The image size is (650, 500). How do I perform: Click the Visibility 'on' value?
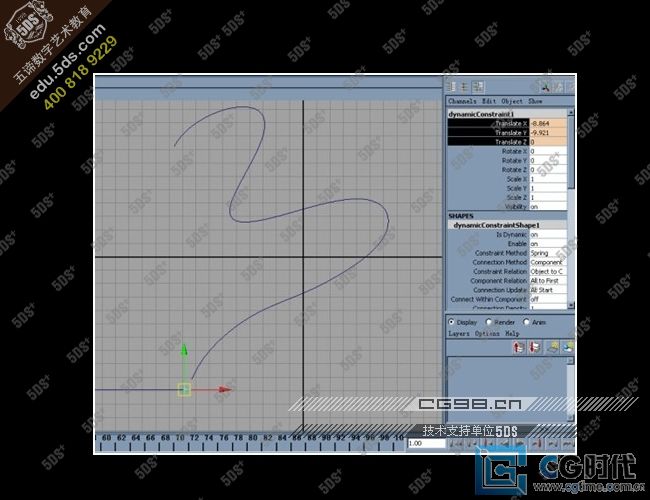(x=548, y=206)
